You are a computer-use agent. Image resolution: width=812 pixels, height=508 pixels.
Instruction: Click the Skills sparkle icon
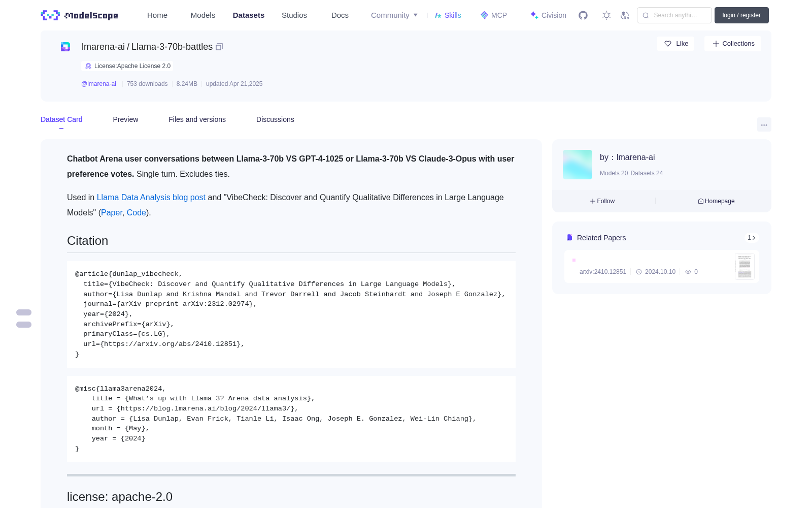(x=438, y=15)
